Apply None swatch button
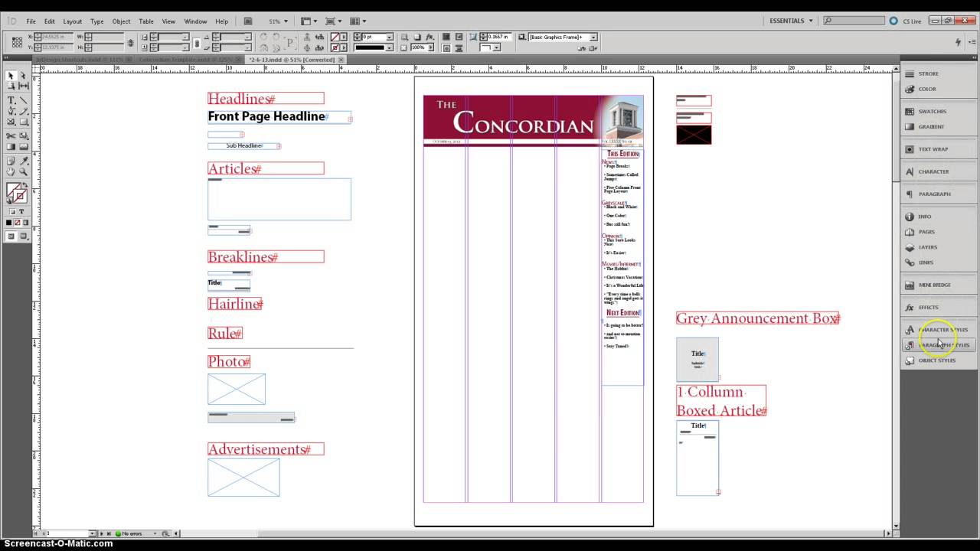The height and width of the screenshot is (551, 980). (17, 223)
